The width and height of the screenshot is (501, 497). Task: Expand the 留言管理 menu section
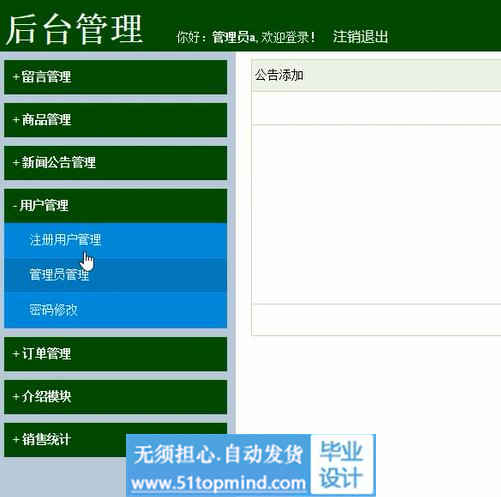[115, 77]
